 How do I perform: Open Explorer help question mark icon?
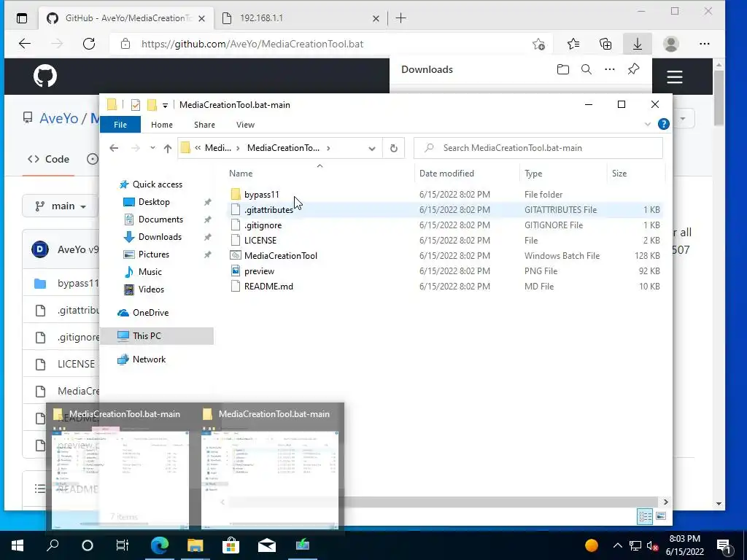pos(663,124)
